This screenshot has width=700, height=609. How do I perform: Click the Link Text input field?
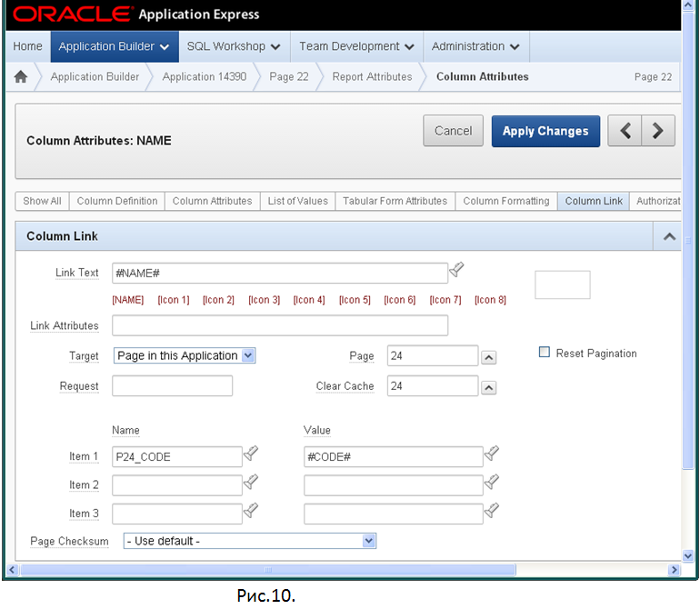[x=280, y=273]
